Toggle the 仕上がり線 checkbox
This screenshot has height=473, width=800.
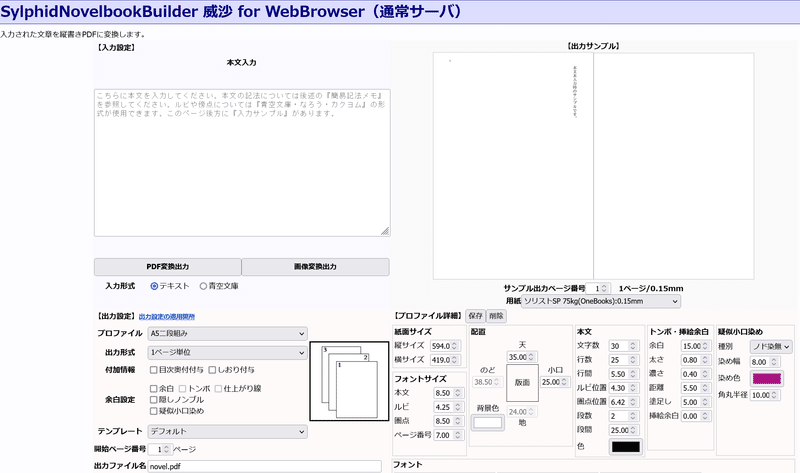coord(218,389)
